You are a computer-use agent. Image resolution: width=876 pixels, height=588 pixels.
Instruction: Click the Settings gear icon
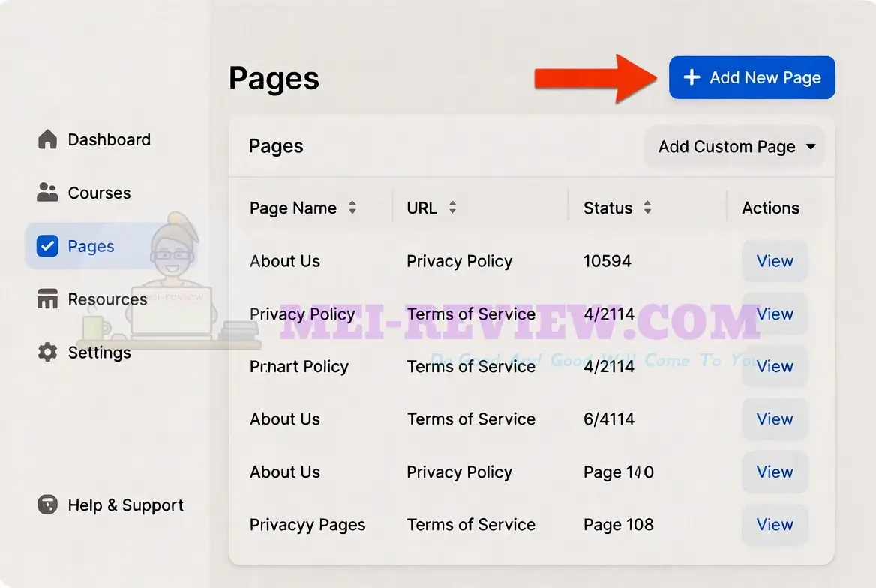47,352
